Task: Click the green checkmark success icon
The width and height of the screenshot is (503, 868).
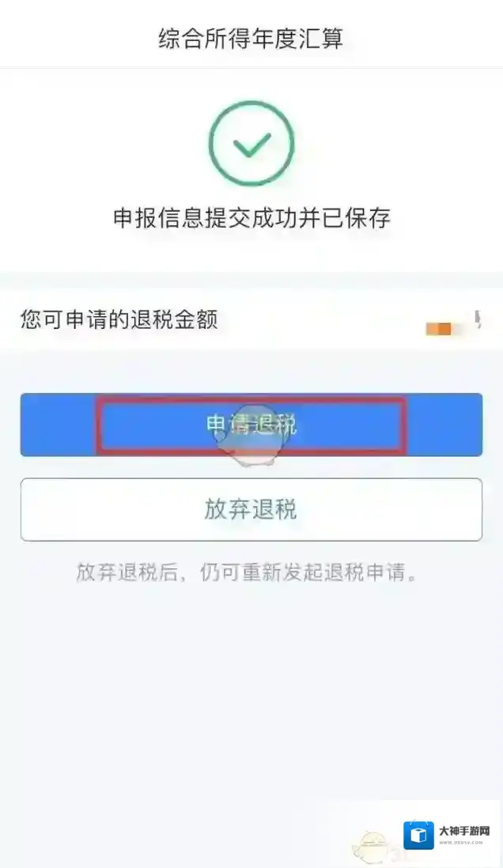Action: coord(251,143)
